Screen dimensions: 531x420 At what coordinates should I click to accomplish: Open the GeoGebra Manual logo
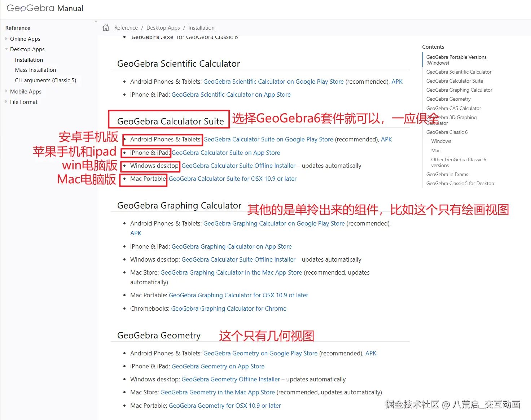[45, 8]
